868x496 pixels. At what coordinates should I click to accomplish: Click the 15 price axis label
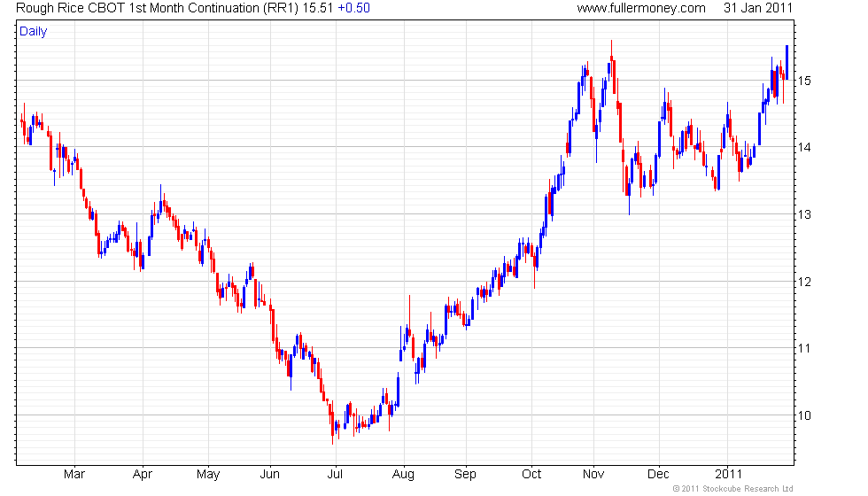(x=804, y=81)
